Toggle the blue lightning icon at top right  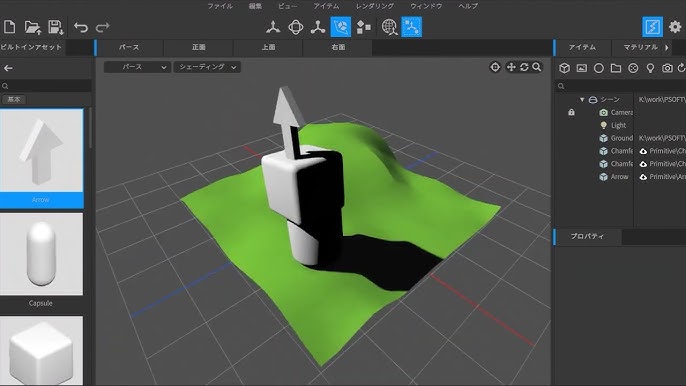click(x=652, y=27)
